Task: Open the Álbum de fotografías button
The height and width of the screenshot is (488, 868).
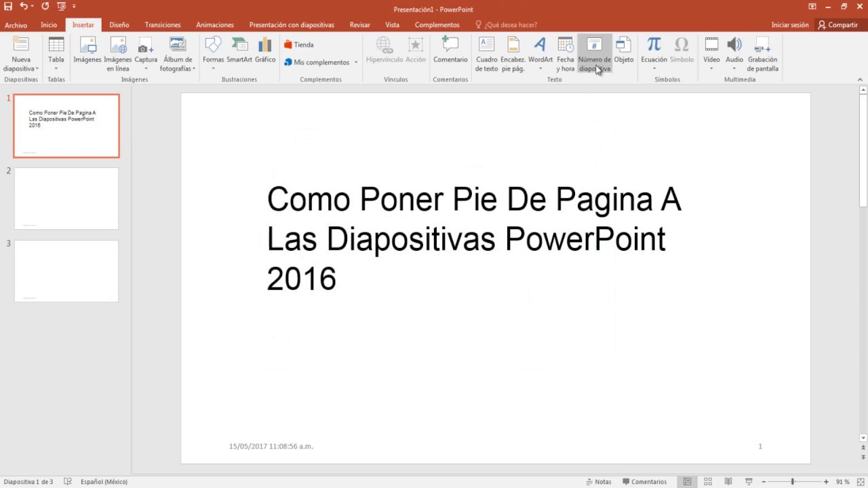Action: [178, 54]
